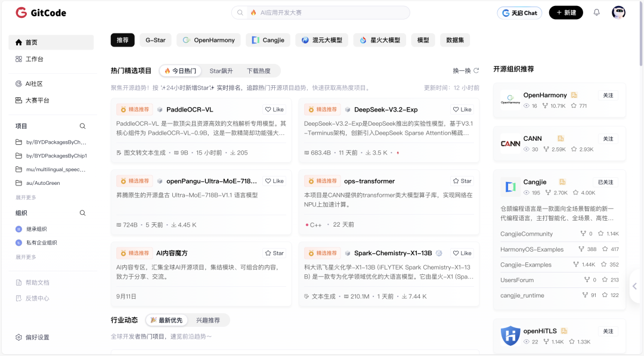Collapse the right sidebar with the chevron
This screenshot has width=644, height=356.
[635, 286]
